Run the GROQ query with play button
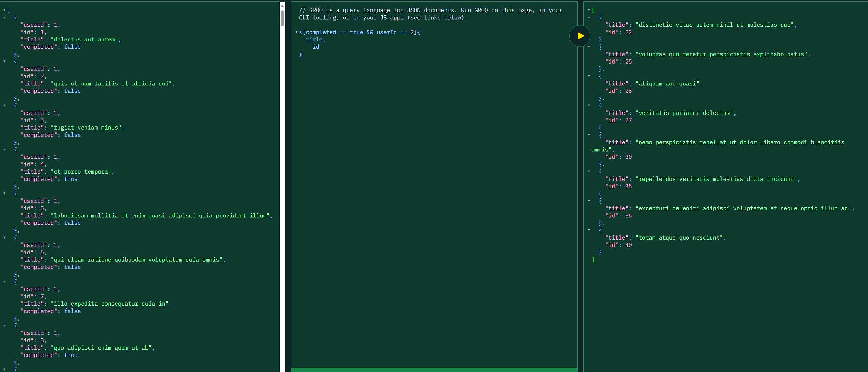This screenshot has width=868, height=372. [580, 36]
